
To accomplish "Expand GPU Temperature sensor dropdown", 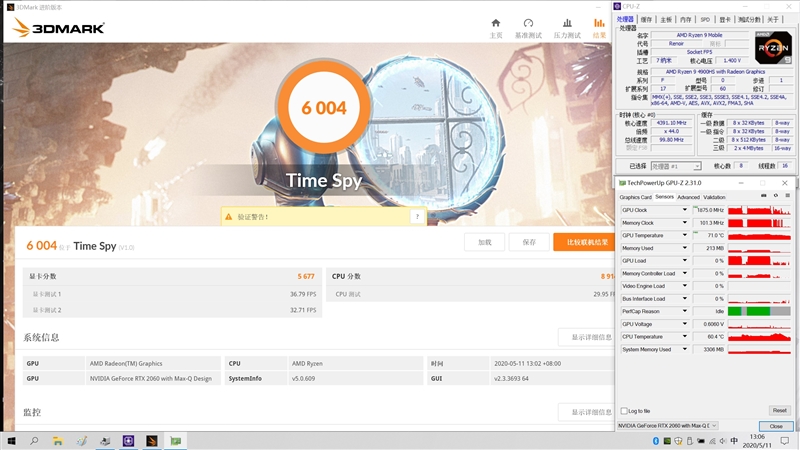I will [x=685, y=235].
